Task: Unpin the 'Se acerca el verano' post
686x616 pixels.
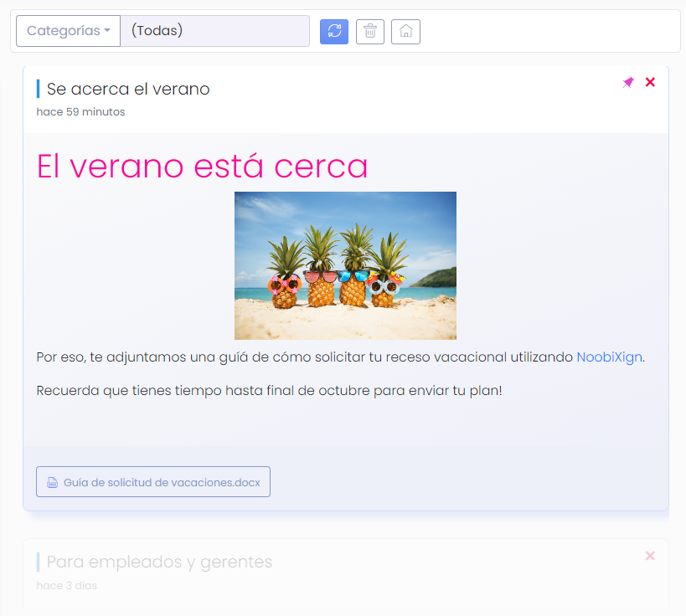Action: click(x=628, y=82)
